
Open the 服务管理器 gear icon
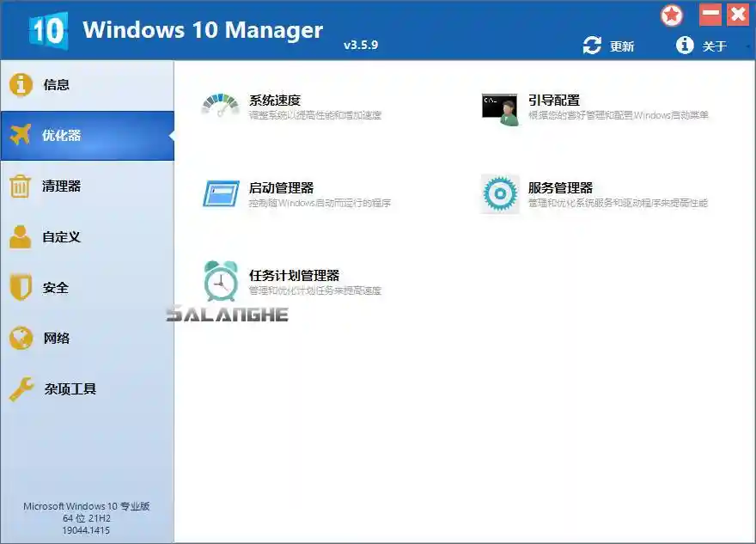(x=501, y=193)
